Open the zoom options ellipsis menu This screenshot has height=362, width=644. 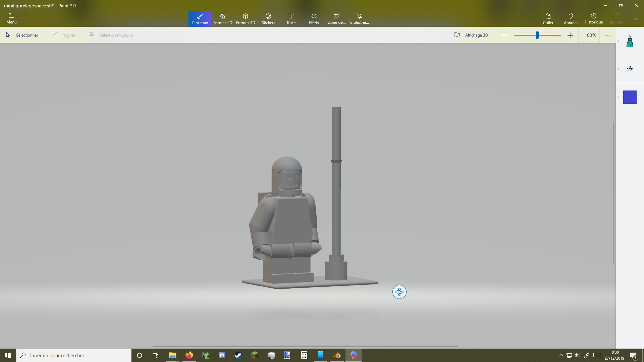click(x=608, y=35)
